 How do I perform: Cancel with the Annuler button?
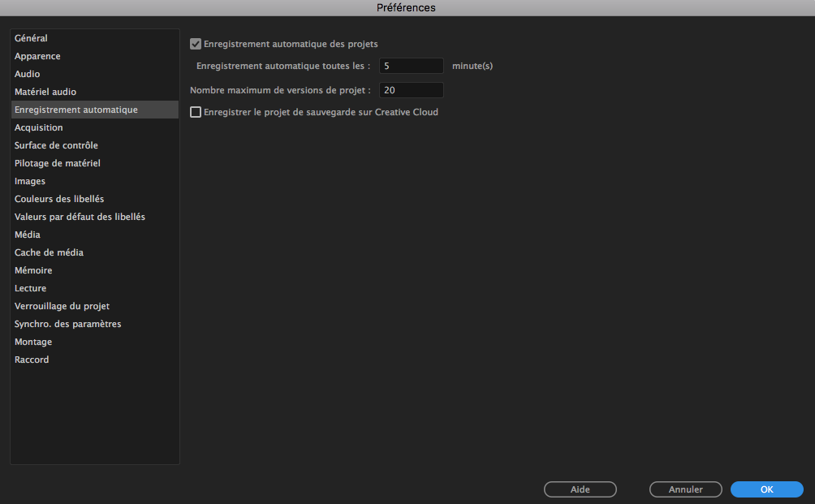pos(686,489)
